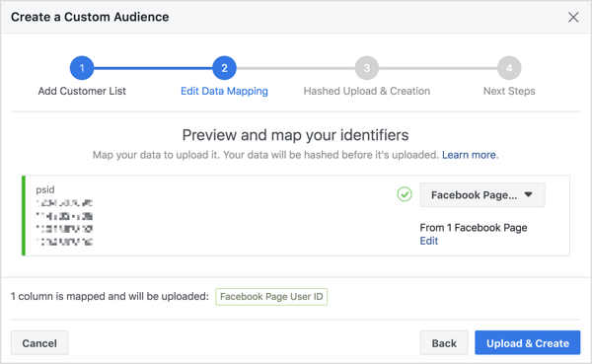592x364 pixels.
Task: Click the psid column header text
Action: pos(45,189)
